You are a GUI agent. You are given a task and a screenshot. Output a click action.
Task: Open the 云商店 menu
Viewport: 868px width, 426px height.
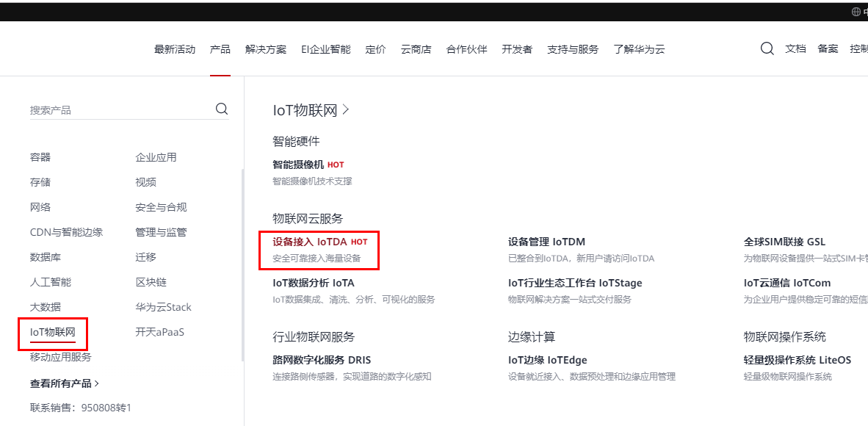(x=416, y=49)
